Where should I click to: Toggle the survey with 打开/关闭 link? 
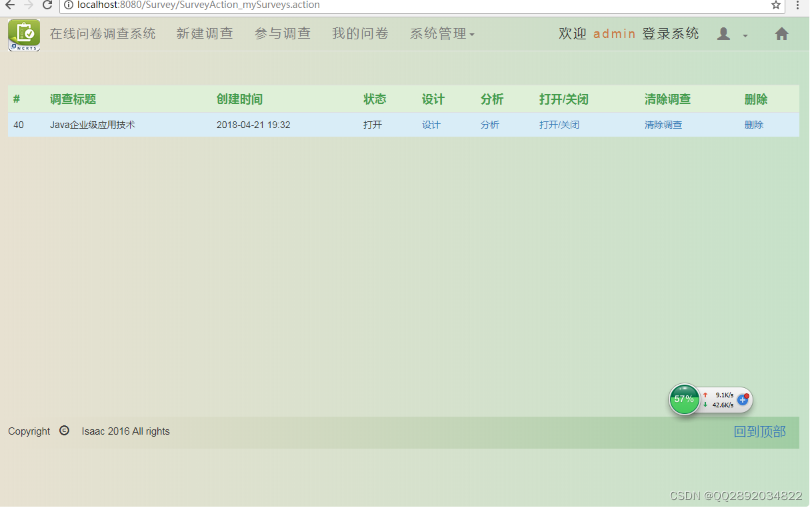(559, 124)
